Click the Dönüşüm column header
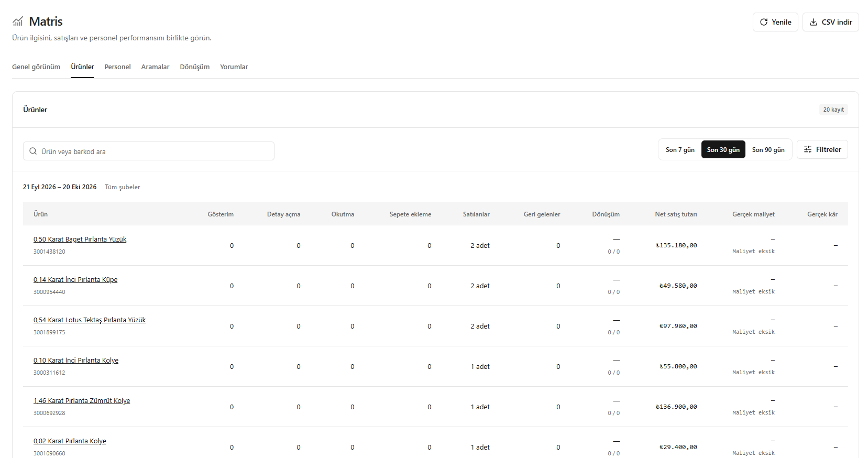The width and height of the screenshot is (868, 458). [606, 214]
